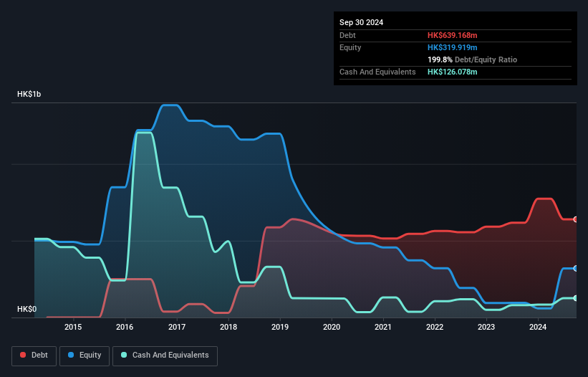Click the Equity label in tooltip
588x377 pixels.
(350, 47)
